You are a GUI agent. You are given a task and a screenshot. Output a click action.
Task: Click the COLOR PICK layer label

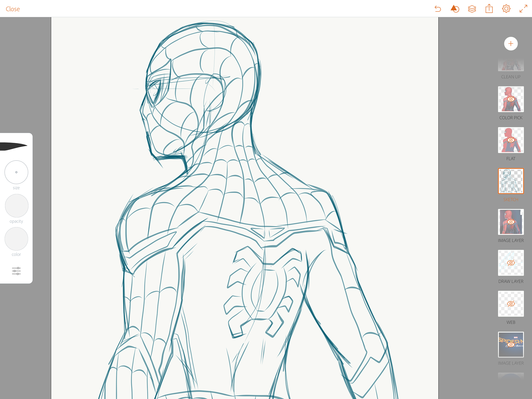click(511, 118)
